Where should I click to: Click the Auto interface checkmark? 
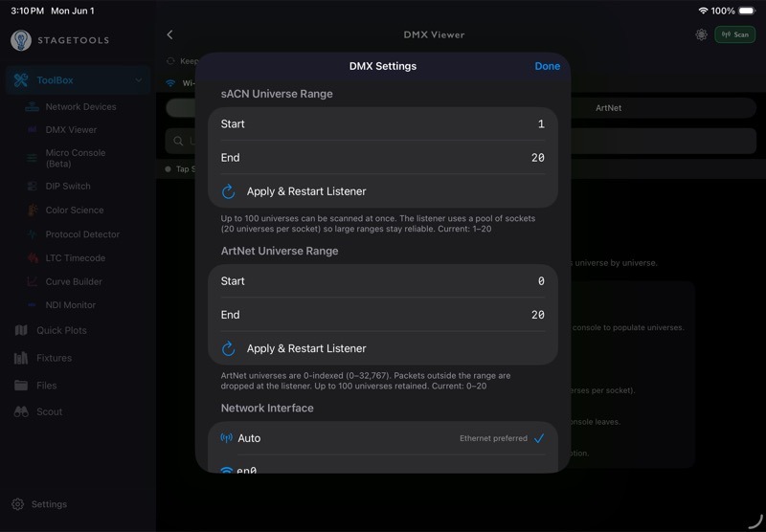click(x=539, y=438)
